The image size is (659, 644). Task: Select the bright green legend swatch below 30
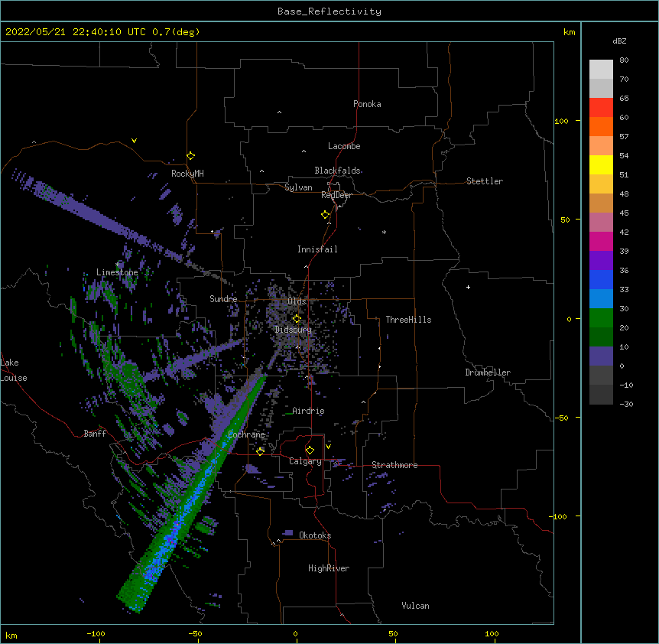(x=601, y=318)
